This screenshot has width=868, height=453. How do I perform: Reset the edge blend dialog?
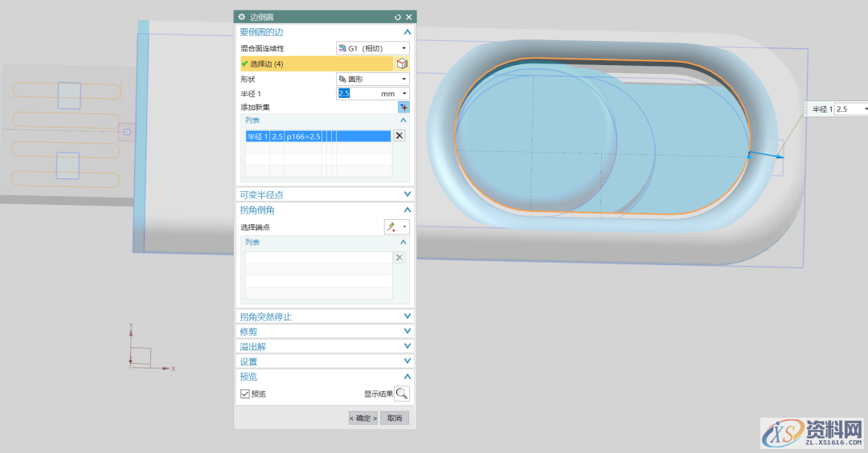(397, 17)
